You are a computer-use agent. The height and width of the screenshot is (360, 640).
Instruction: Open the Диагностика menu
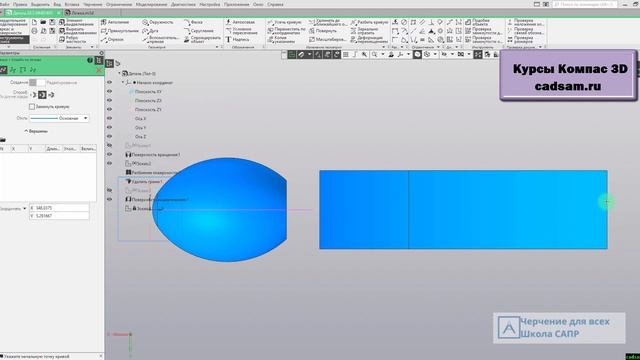tap(183, 4)
